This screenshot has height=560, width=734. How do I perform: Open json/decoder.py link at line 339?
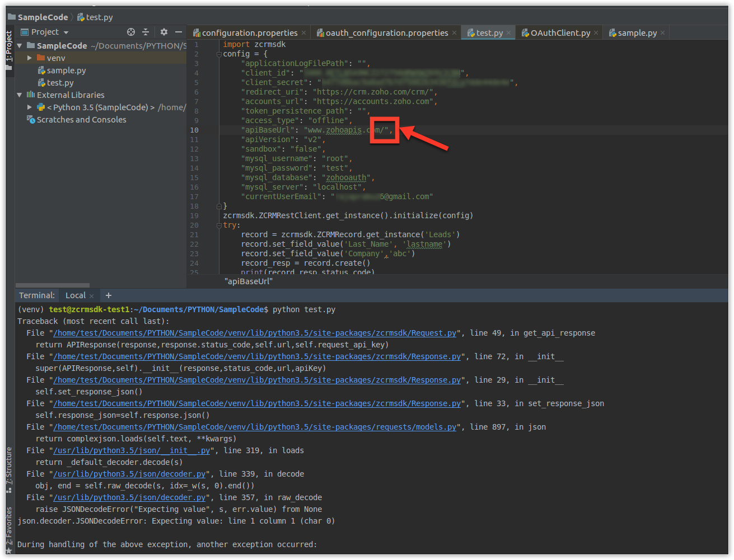129,474
